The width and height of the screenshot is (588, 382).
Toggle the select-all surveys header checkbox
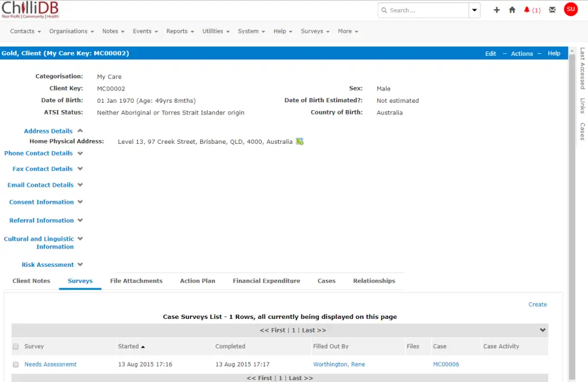tap(16, 346)
